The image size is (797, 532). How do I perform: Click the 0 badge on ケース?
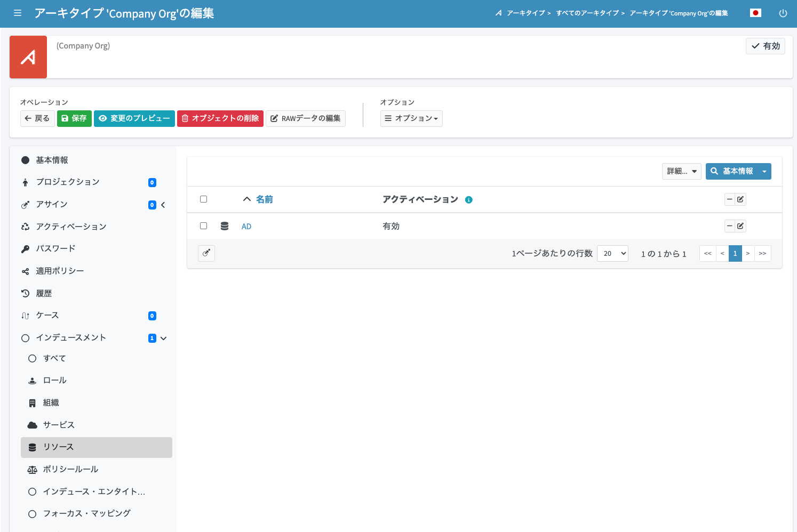coord(152,316)
